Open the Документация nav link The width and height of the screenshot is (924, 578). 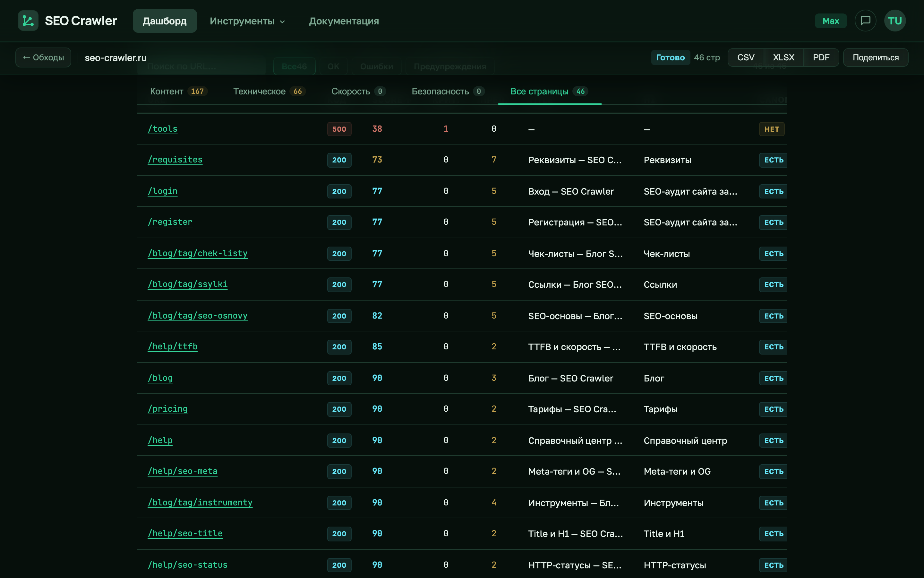pyautogui.click(x=344, y=21)
